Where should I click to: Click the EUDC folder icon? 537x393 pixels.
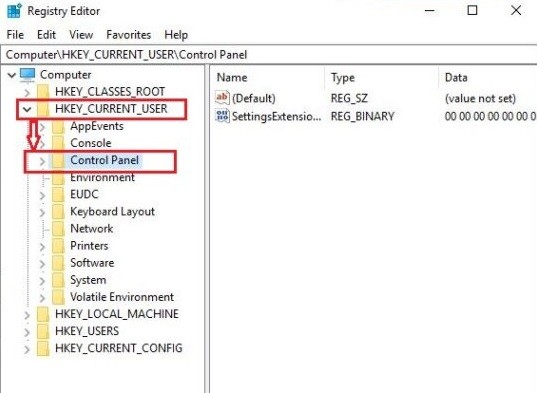[x=58, y=194]
